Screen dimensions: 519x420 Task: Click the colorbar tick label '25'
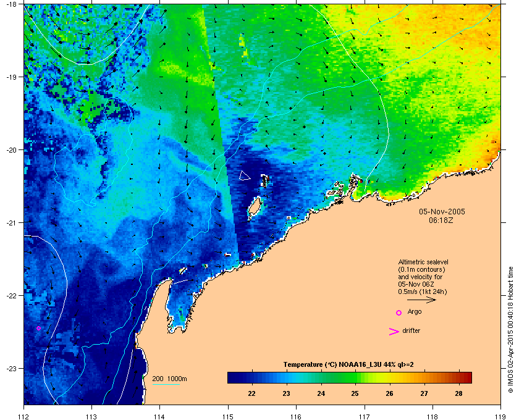point(355,393)
